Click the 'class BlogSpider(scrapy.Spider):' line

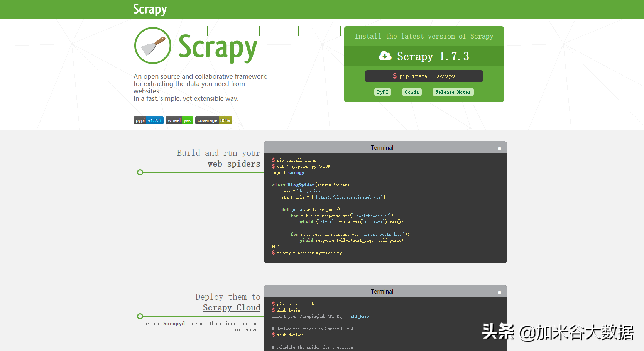312,185
